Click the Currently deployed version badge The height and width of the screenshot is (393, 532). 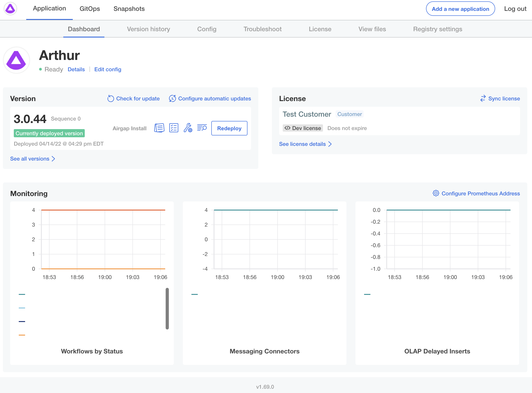click(x=49, y=133)
